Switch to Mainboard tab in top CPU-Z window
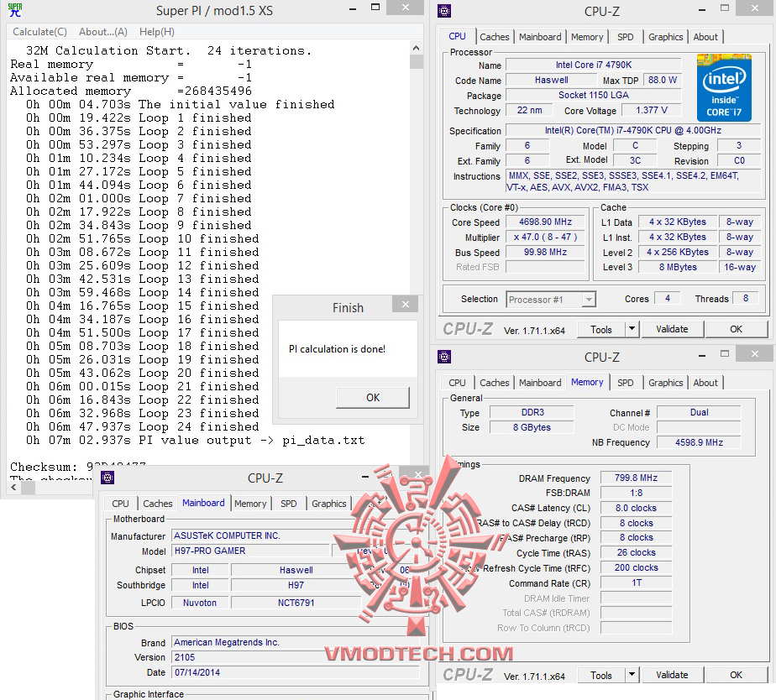 pos(540,37)
